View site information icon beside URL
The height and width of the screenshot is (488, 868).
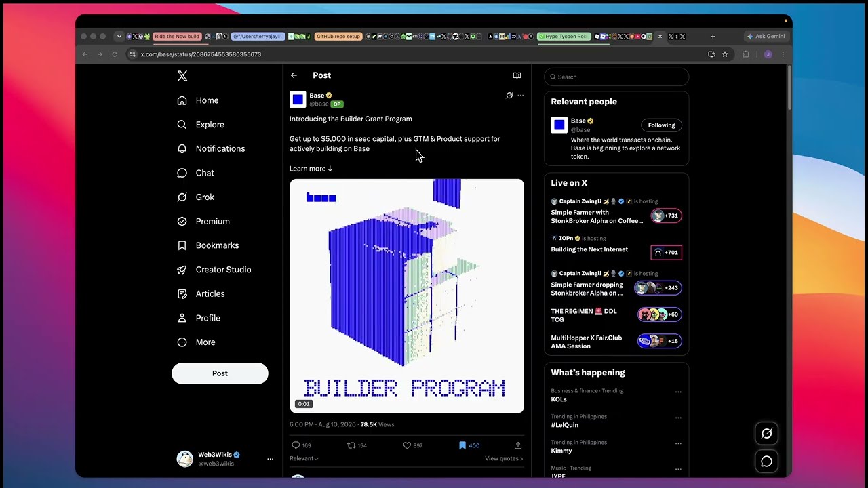133,54
